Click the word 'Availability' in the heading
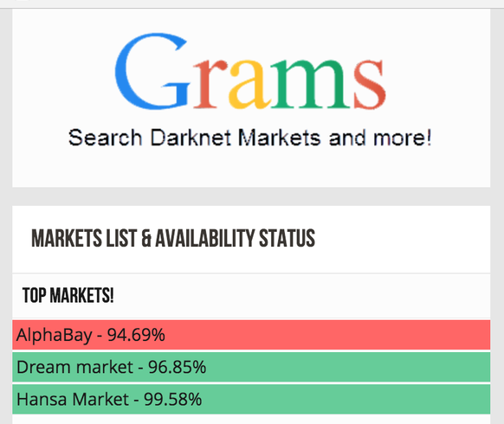This screenshot has width=504, height=424. pyautogui.click(x=204, y=238)
